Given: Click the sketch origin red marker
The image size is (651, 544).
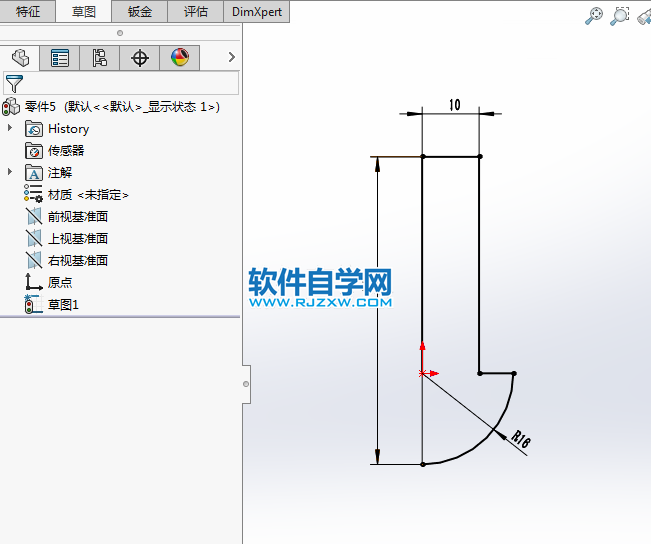Looking at the screenshot, I should tap(422, 373).
